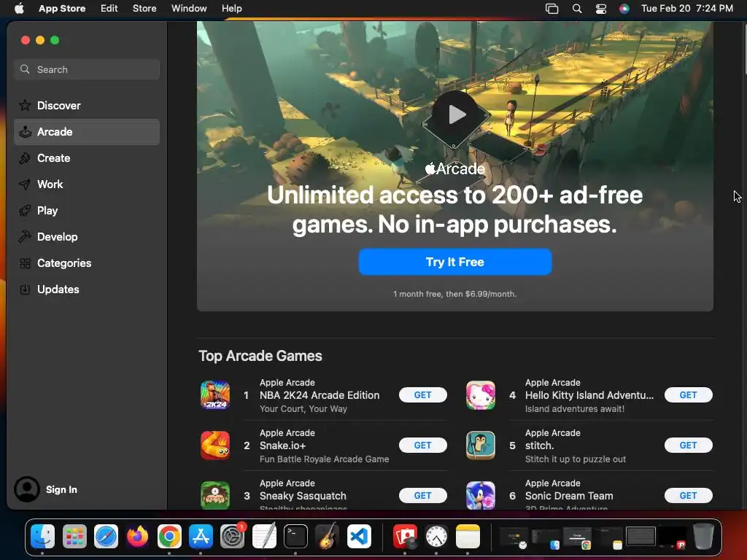Image resolution: width=747 pixels, height=560 pixels.
Task: Click Sign In account avatar
Action: pyautogui.click(x=27, y=489)
